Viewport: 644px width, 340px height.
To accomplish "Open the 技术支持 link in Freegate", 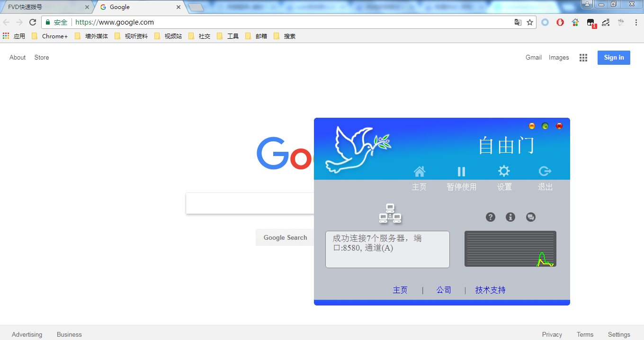I will (x=490, y=290).
